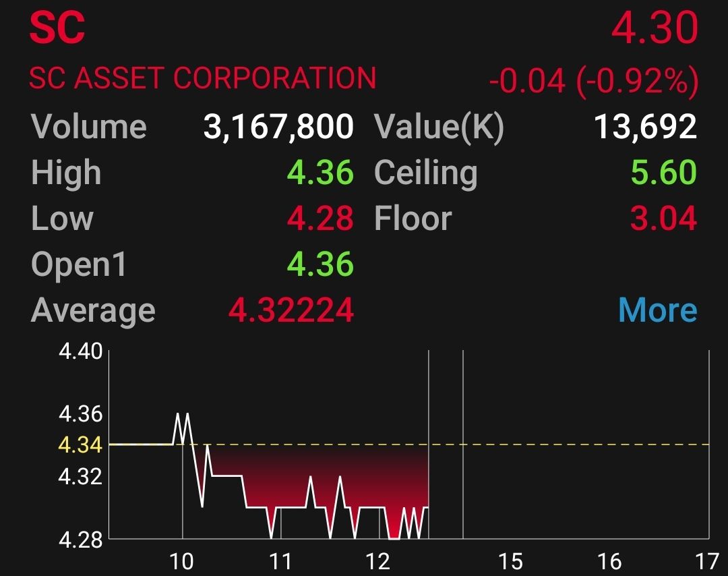
Task: Tap the Volume label
Action: [89, 126]
